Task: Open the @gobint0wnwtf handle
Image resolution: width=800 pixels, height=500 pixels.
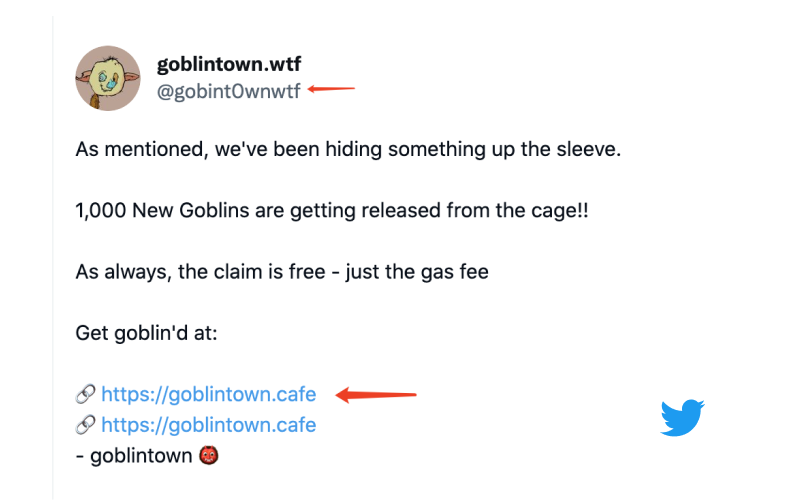Action: tap(229, 91)
